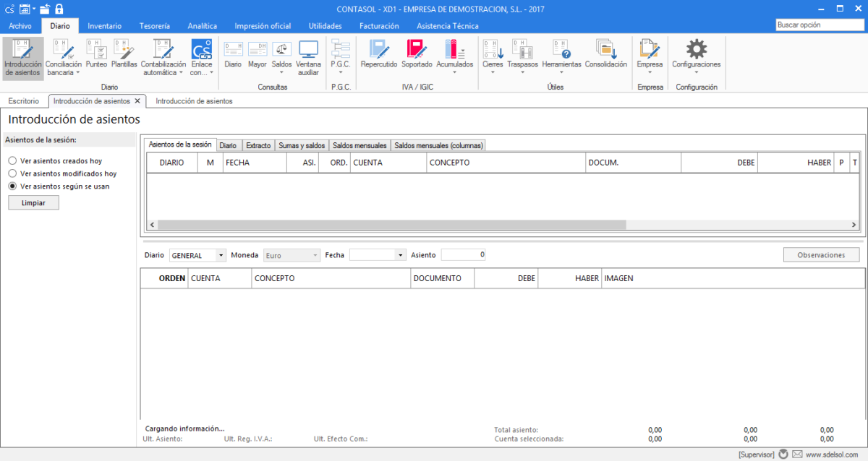868x461 pixels.
Task: Open the Plantillas tool
Action: (x=124, y=53)
